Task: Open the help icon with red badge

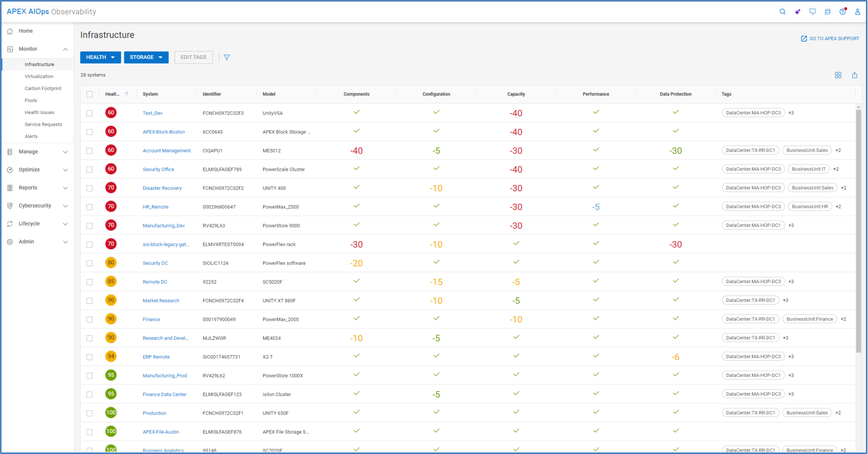Action: pos(843,11)
